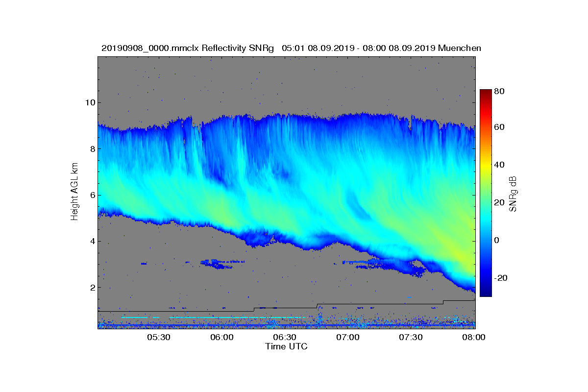Click the 07:00 time tick label

pos(348,337)
